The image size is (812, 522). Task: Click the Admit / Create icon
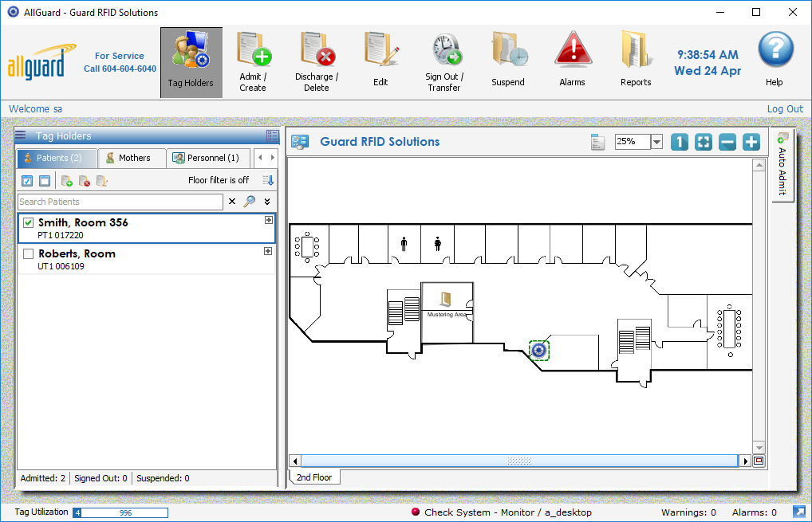[254, 49]
